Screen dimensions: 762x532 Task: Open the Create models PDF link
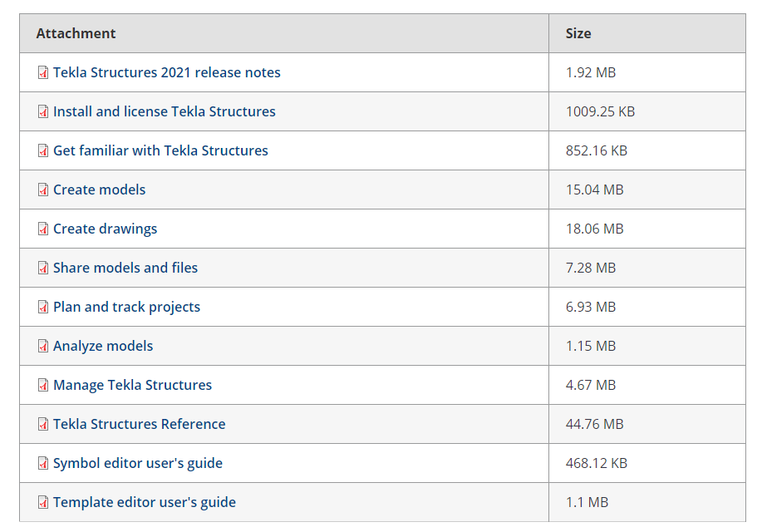click(x=99, y=190)
